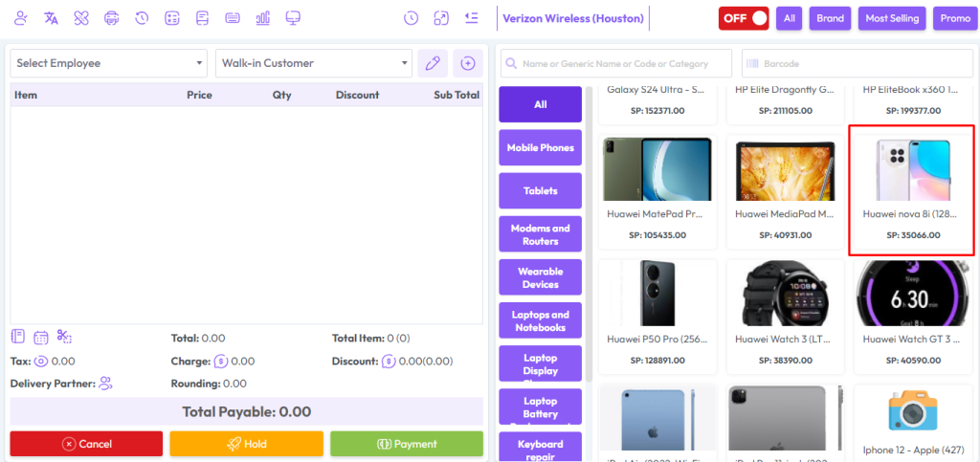Add Iphone 12 - Apple (427) product
This screenshot has height=462, width=980.
pyautogui.click(x=914, y=424)
